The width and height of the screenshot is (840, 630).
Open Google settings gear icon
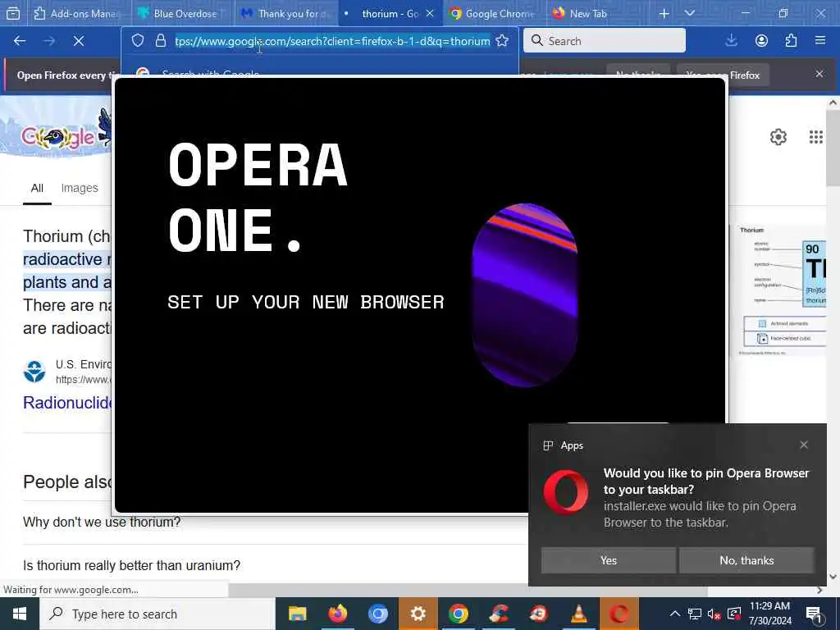coord(778,137)
